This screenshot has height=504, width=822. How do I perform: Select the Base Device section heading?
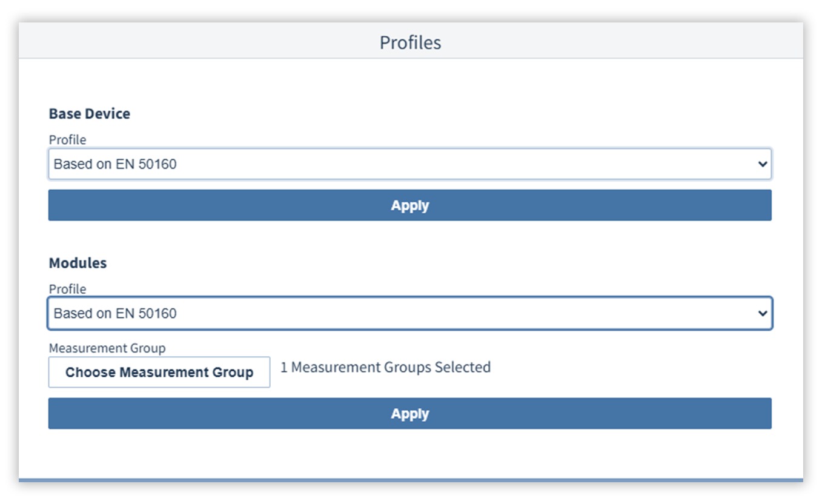click(x=90, y=114)
